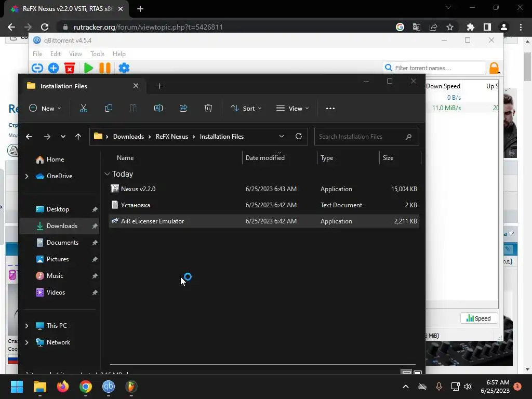Open qBittorrent Edit menu
The width and height of the screenshot is (532, 399).
(x=55, y=54)
